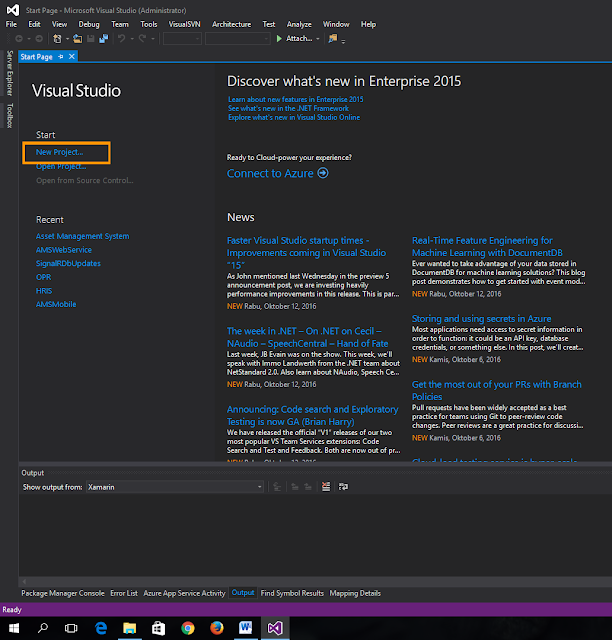
Task: Open recent project SignalRDbUpdates
Action: click(68, 263)
